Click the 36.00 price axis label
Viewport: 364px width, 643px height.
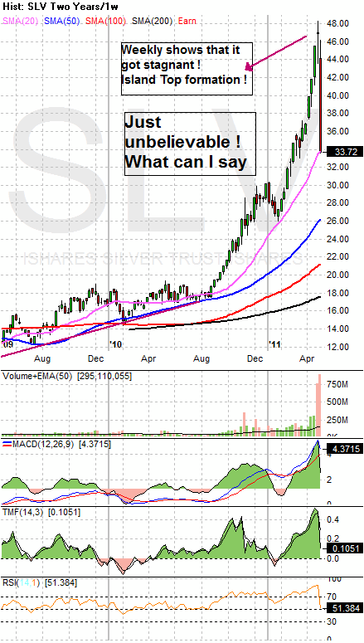coord(337,131)
